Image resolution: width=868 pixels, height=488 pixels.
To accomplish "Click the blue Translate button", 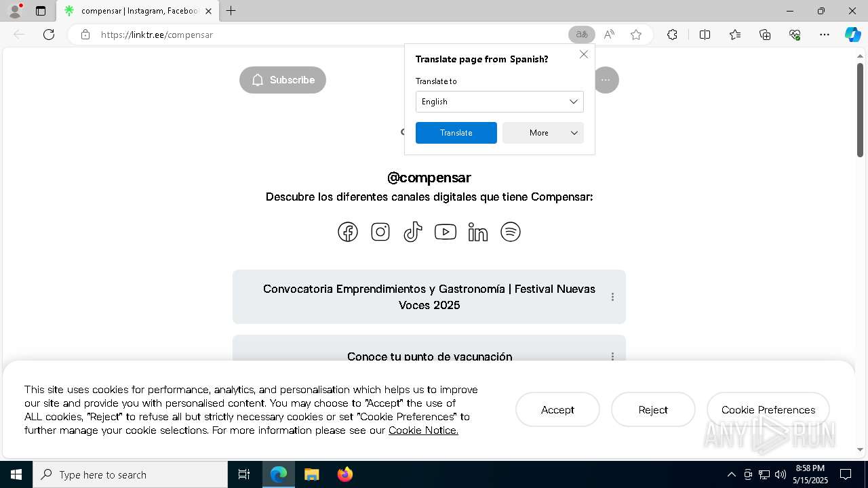I will [456, 133].
